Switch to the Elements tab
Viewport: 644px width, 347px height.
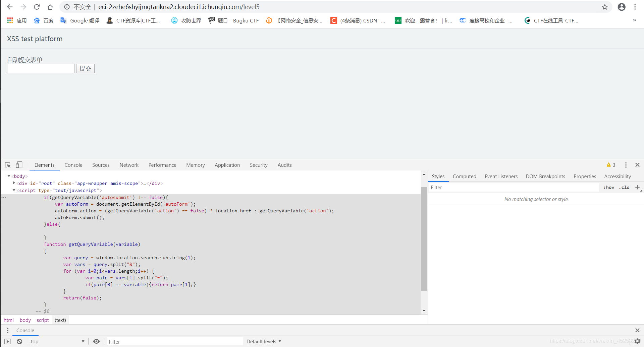pyautogui.click(x=44, y=165)
